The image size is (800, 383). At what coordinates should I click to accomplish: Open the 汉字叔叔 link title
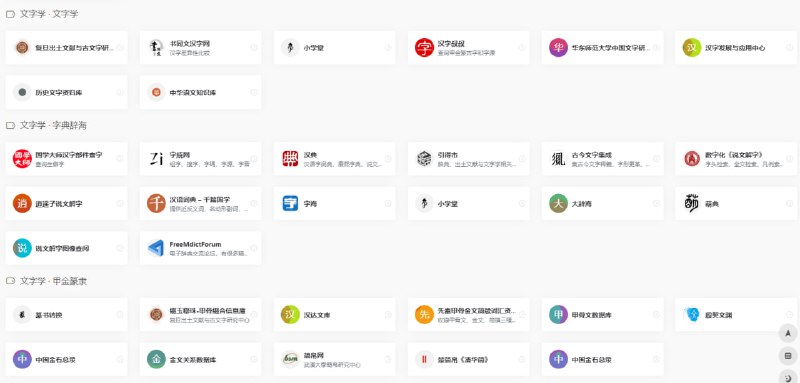(451, 44)
